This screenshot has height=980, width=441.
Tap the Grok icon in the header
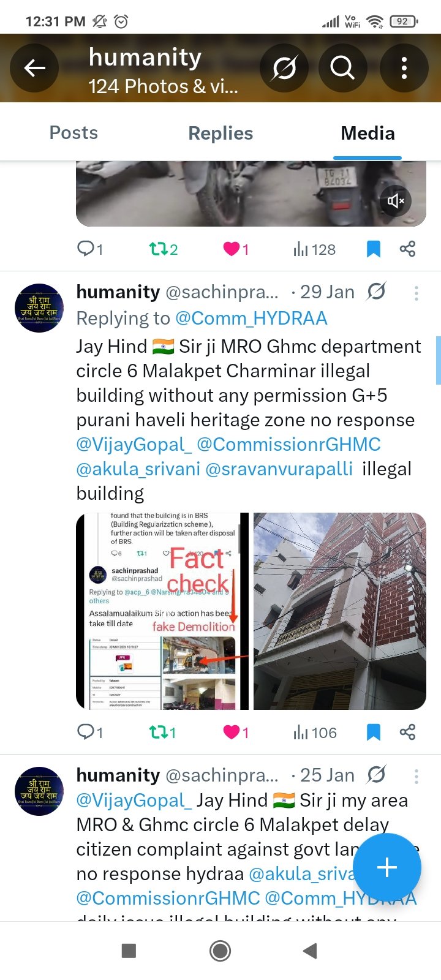(284, 68)
